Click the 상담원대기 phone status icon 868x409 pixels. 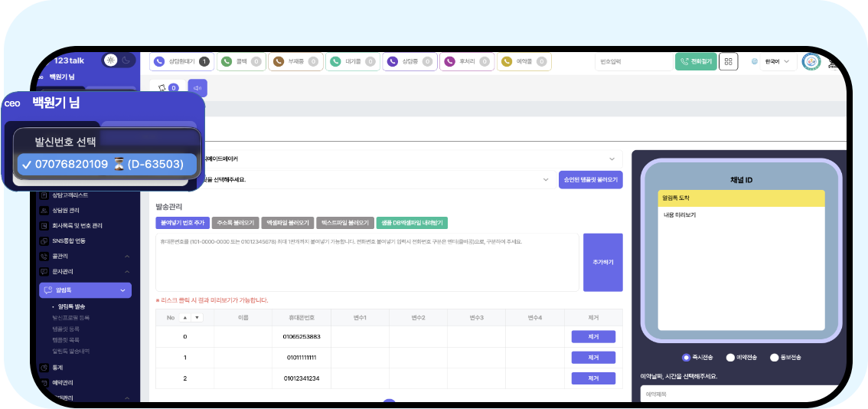coord(160,61)
